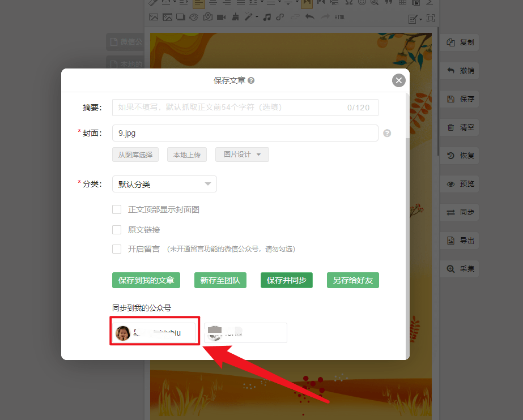Screen dimensions: 523x420
Task: Open the help icon beside cover field
Action: coord(387,133)
